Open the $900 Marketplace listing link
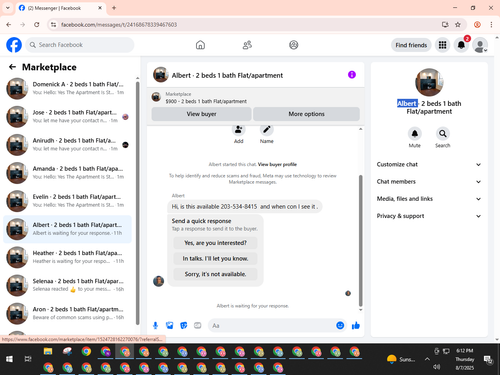Image resolution: width=500 pixels, height=375 pixels. click(206, 101)
